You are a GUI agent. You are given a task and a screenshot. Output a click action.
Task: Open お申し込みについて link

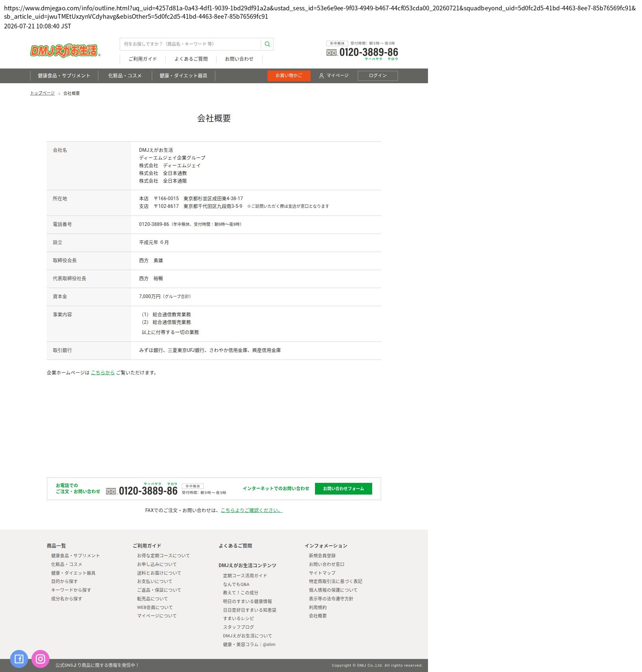coord(157,564)
